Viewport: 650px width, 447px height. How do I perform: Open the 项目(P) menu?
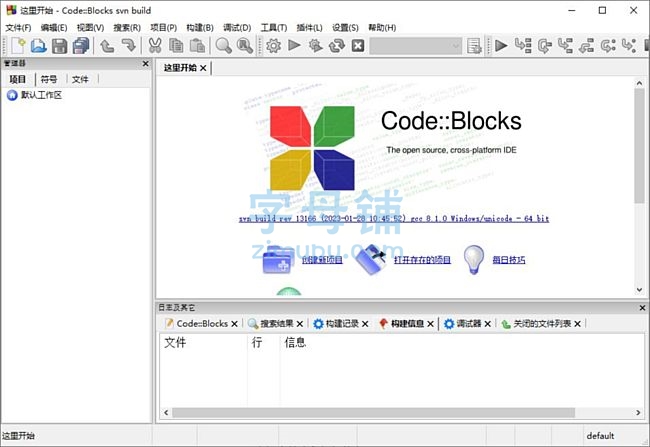click(x=163, y=28)
